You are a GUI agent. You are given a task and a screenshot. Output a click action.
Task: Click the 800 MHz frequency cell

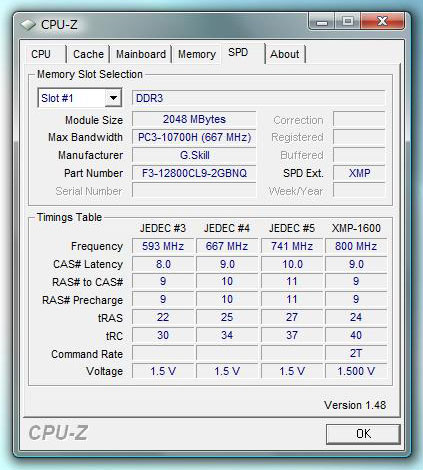click(356, 246)
